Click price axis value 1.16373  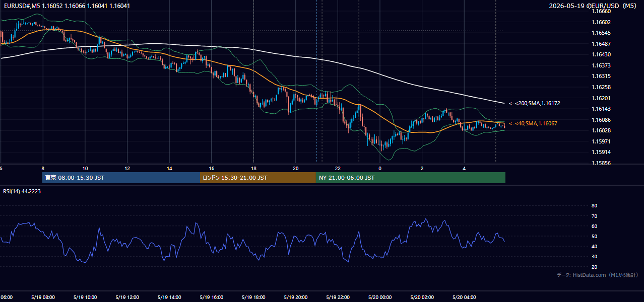pyautogui.click(x=601, y=65)
